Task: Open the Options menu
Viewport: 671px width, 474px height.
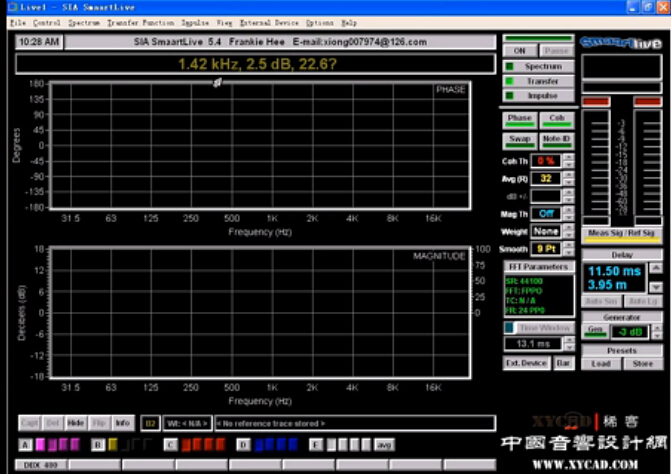Action: (319, 23)
